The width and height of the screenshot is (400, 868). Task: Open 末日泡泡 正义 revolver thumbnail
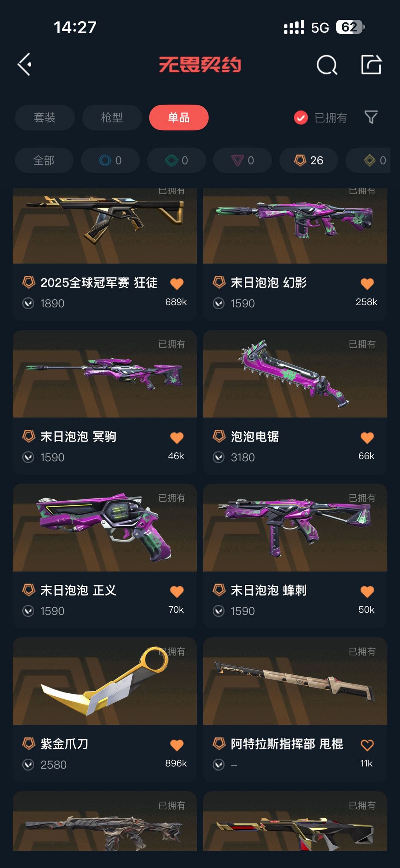coord(105,528)
